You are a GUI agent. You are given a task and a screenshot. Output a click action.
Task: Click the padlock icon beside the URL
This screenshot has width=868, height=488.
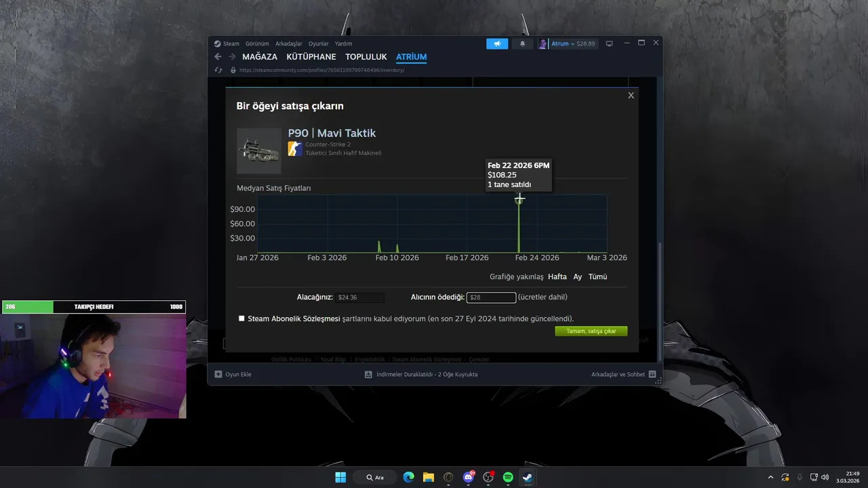click(x=233, y=70)
